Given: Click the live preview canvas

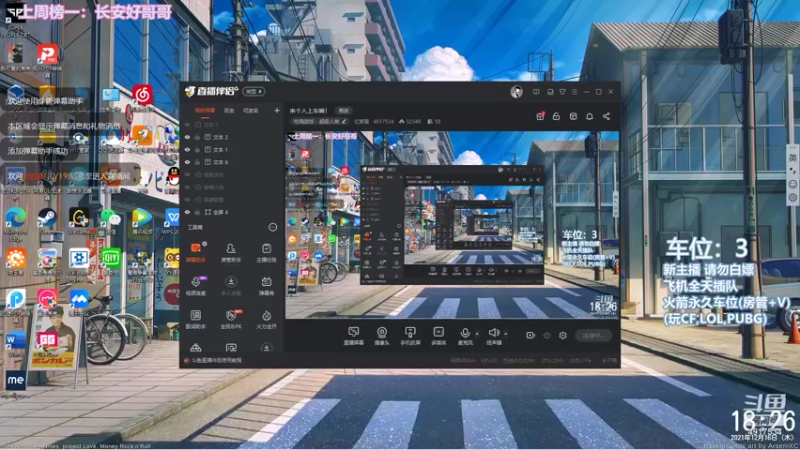Looking at the screenshot, I should 452,225.
